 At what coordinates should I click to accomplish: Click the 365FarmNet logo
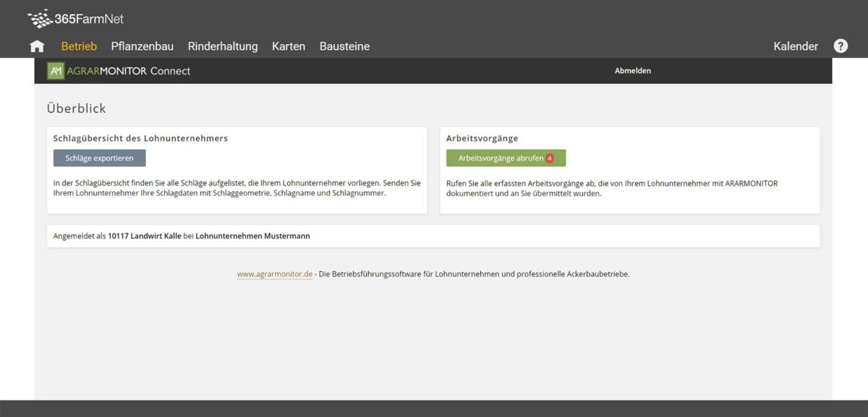pos(75,19)
